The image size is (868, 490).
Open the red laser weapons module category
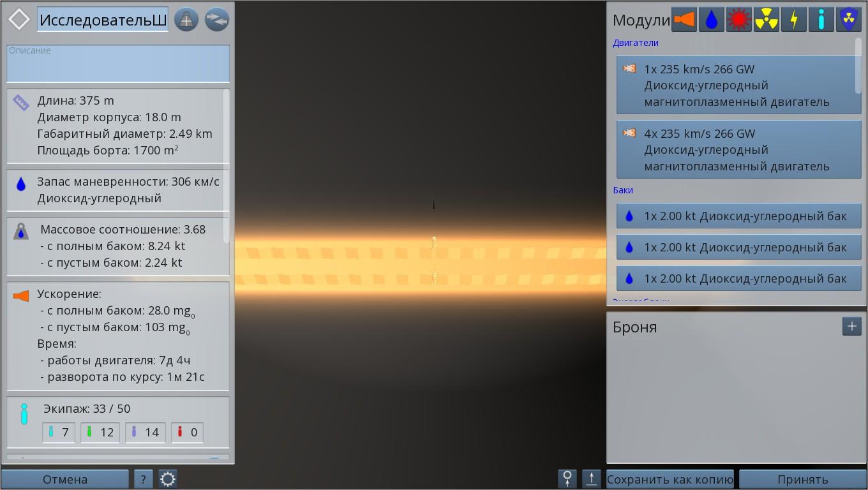click(x=738, y=20)
